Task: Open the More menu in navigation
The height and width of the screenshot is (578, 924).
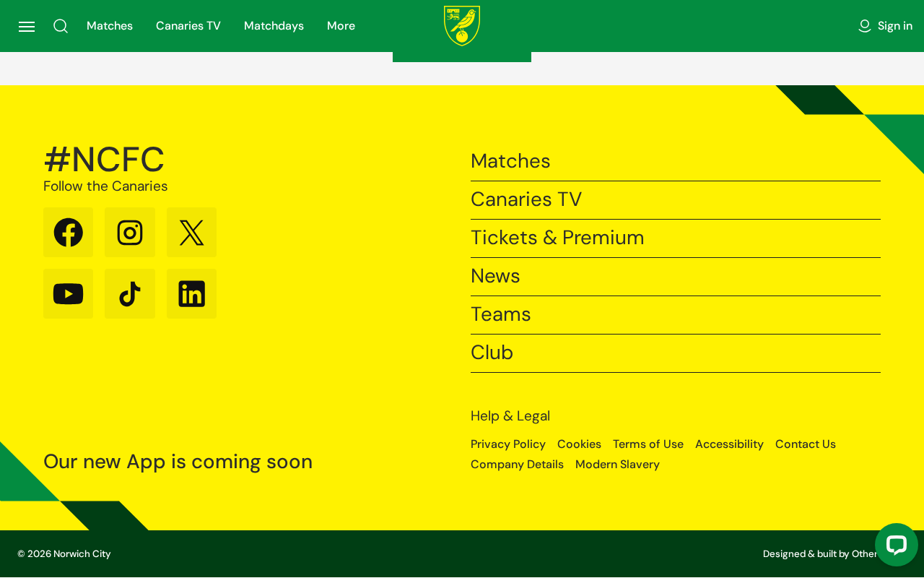Action: point(341,26)
